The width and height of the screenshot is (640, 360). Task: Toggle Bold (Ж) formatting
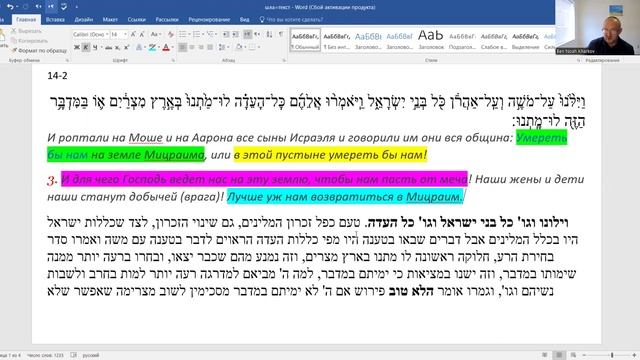tap(77, 47)
